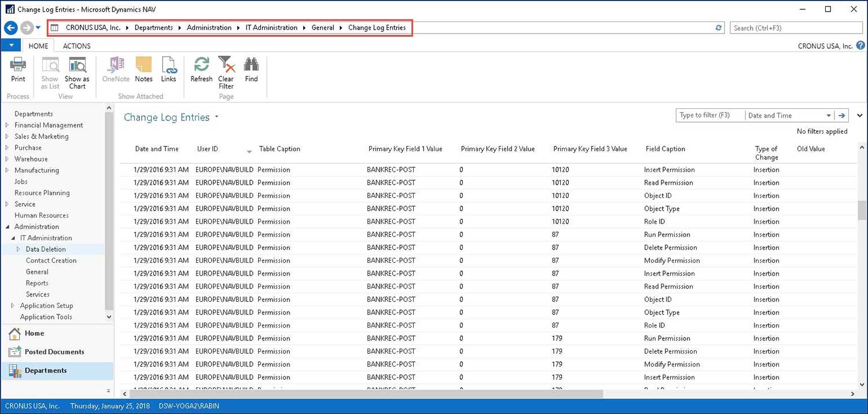Screen dimensions: 868x414
Task: Click the Links icon
Action: click(x=168, y=70)
